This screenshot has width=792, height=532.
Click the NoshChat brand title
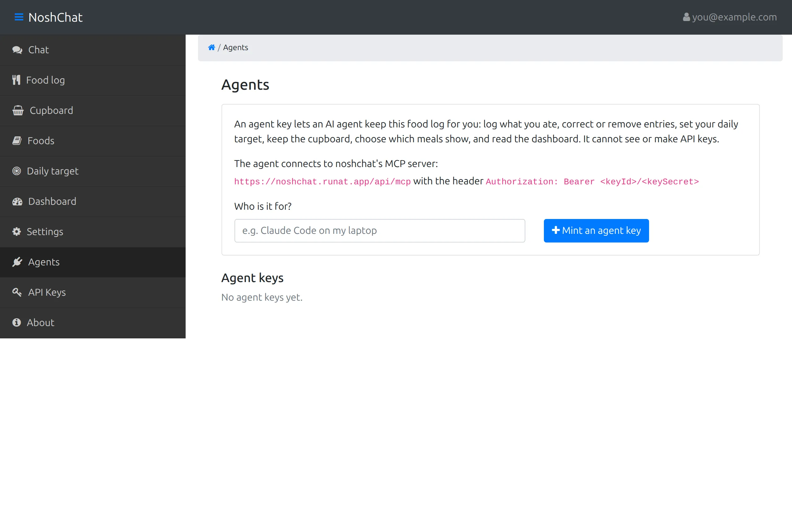[56, 17]
